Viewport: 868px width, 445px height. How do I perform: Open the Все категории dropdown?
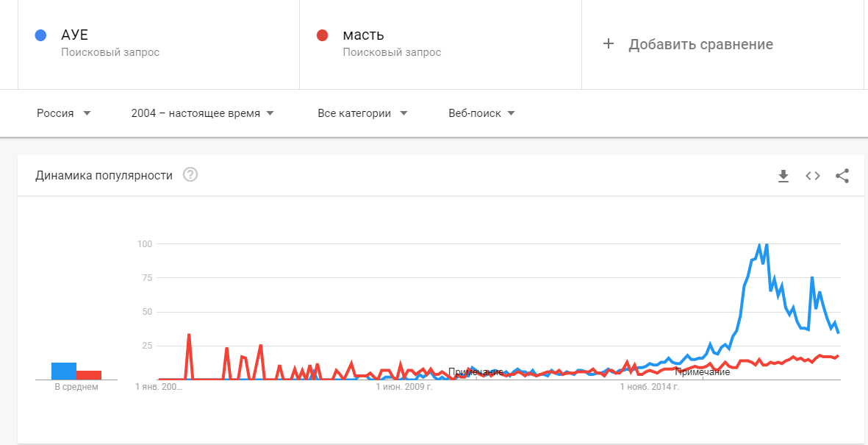362,113
